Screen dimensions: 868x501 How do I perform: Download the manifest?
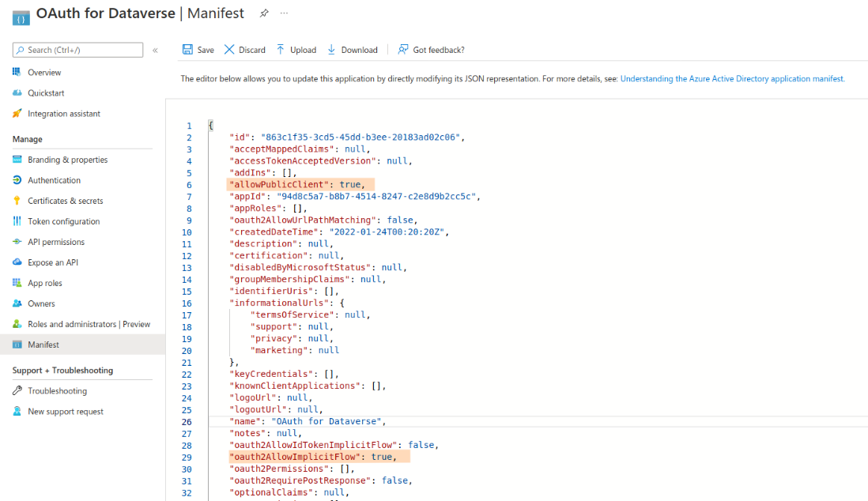tap(353, 50)
